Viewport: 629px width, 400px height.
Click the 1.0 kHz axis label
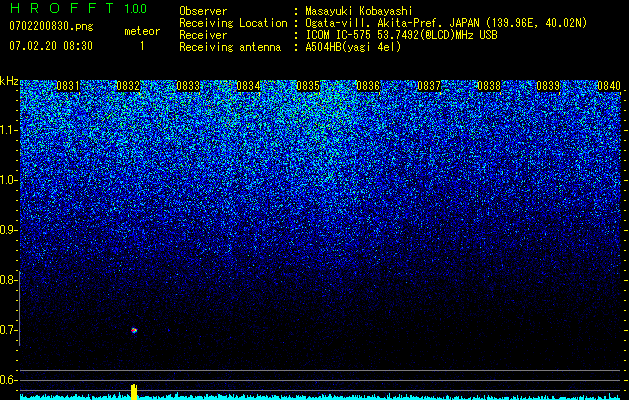click(x=8, y=180)
